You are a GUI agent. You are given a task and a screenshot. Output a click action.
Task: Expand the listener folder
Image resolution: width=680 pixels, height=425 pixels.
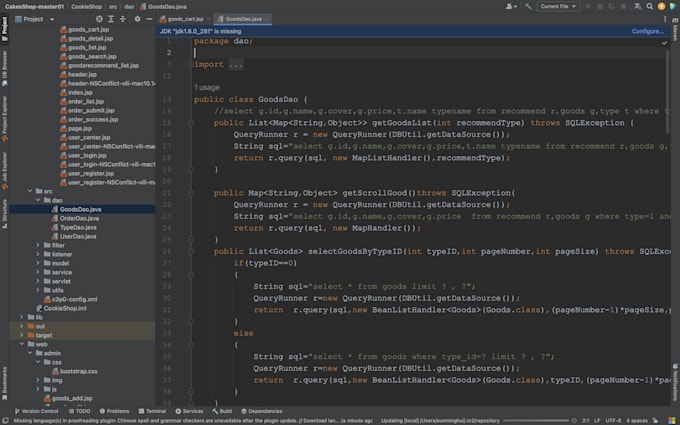click(38, 254)
